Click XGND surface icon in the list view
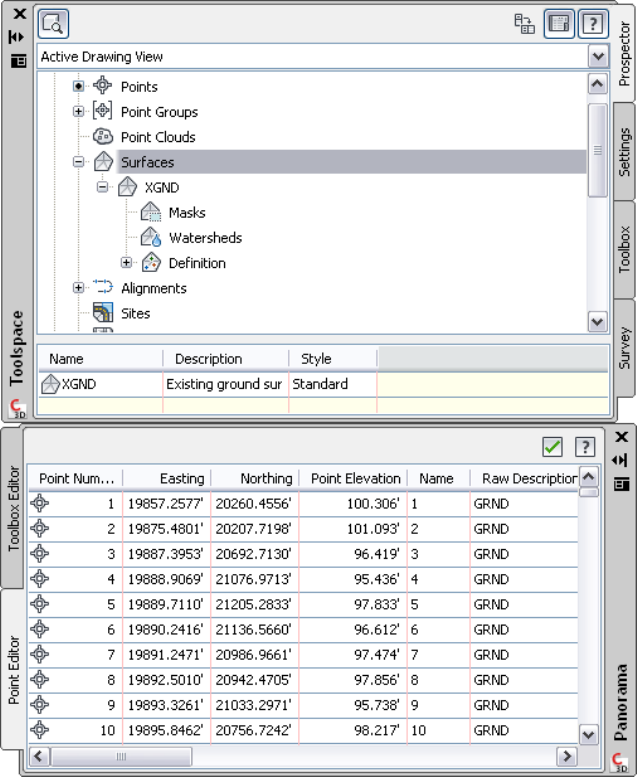Screen dimensions: 637x777 coord(50,384)
